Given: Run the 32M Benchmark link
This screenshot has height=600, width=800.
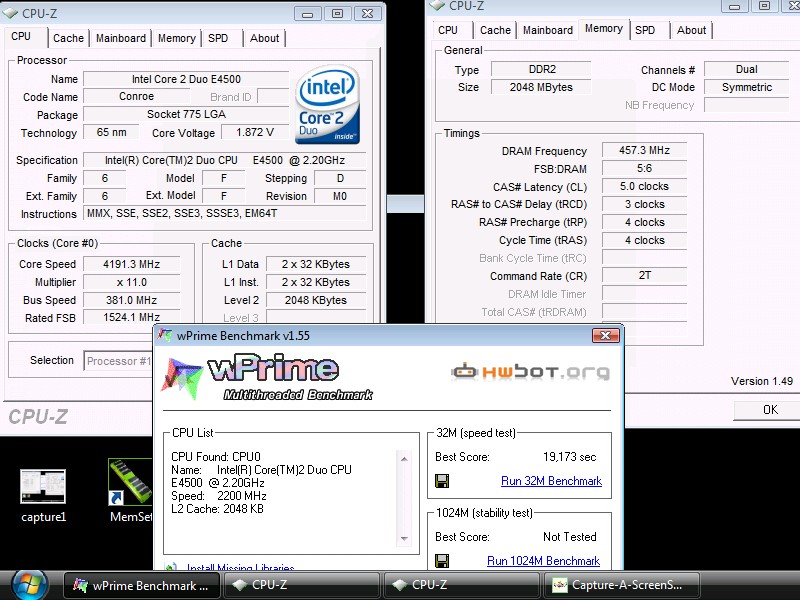Looking at the screenshot, I should (x=551, y=481).
